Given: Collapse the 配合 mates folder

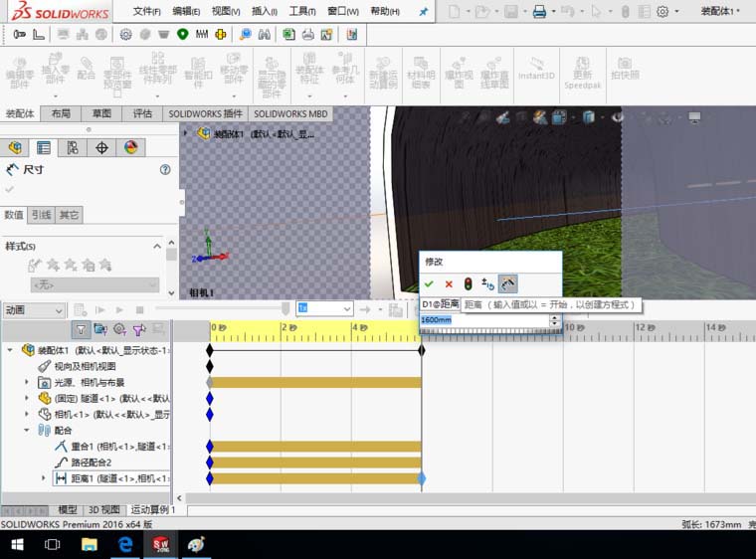Looking at the screenshot, I should (x=27, y=430).
